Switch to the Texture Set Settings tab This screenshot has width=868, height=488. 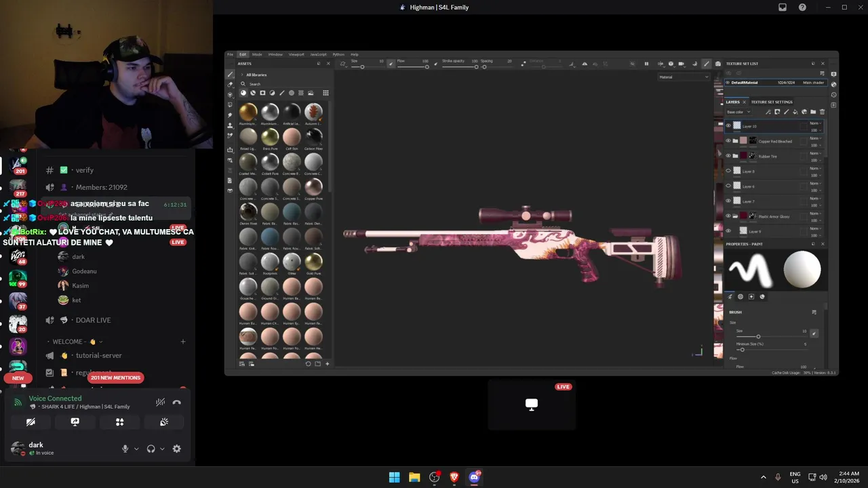click(772, 102)
